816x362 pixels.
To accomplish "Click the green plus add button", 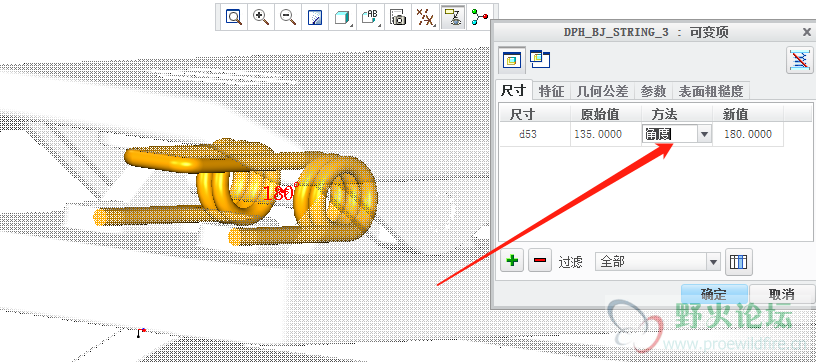I will click(x=513, y=260).
